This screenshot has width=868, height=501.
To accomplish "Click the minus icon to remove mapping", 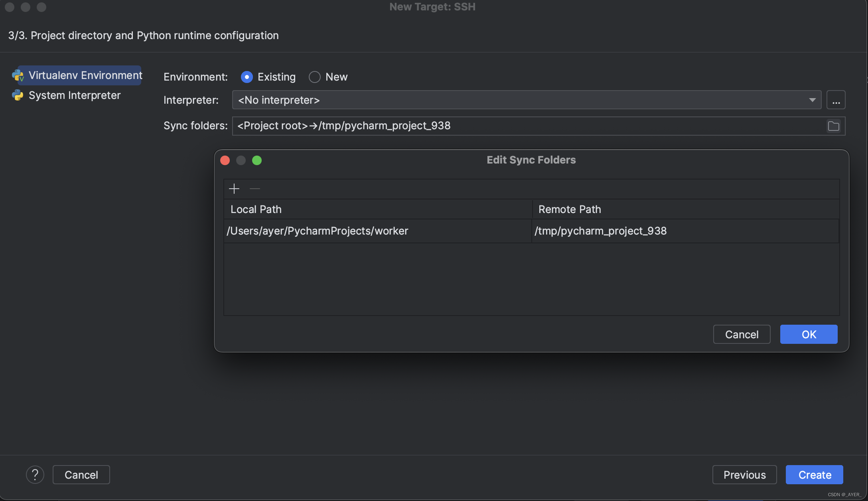I will pos(255,188).
